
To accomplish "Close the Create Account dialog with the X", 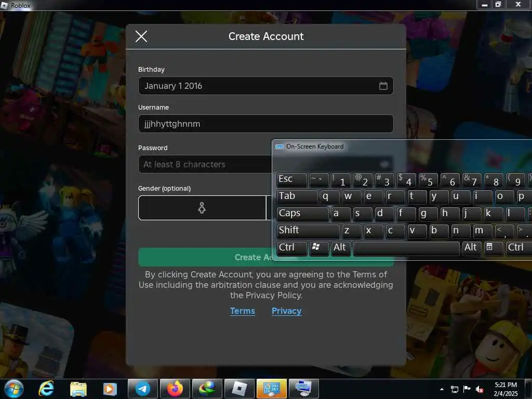I will (141, 36).
